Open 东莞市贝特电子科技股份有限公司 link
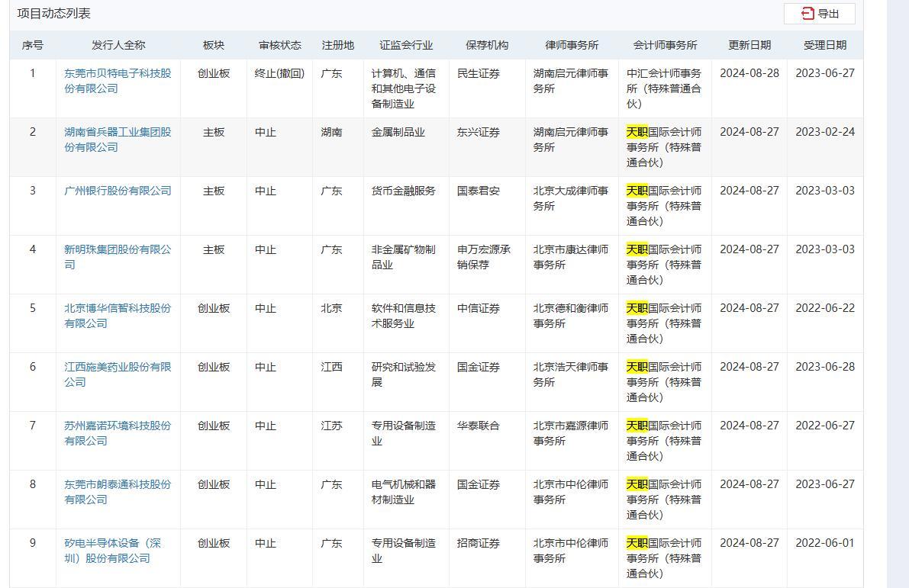 (x=118, y=81)
